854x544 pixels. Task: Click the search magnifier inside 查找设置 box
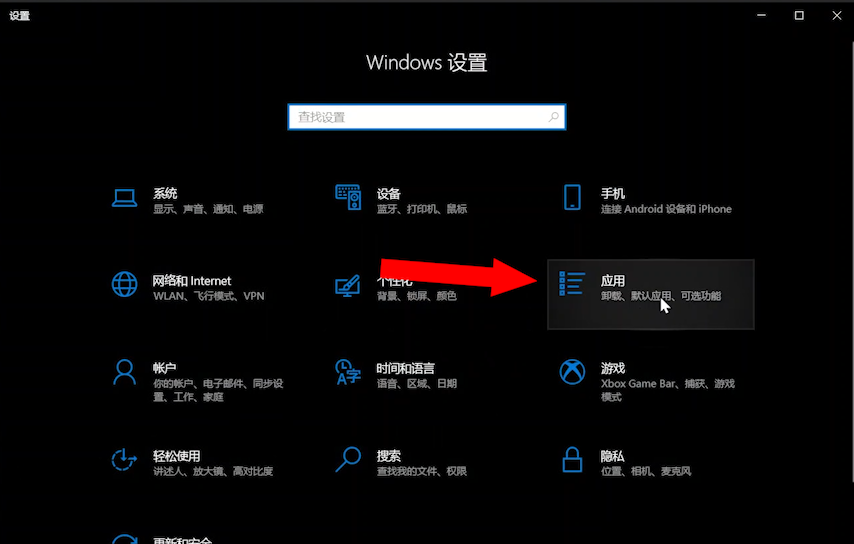(x=553, y=117)
